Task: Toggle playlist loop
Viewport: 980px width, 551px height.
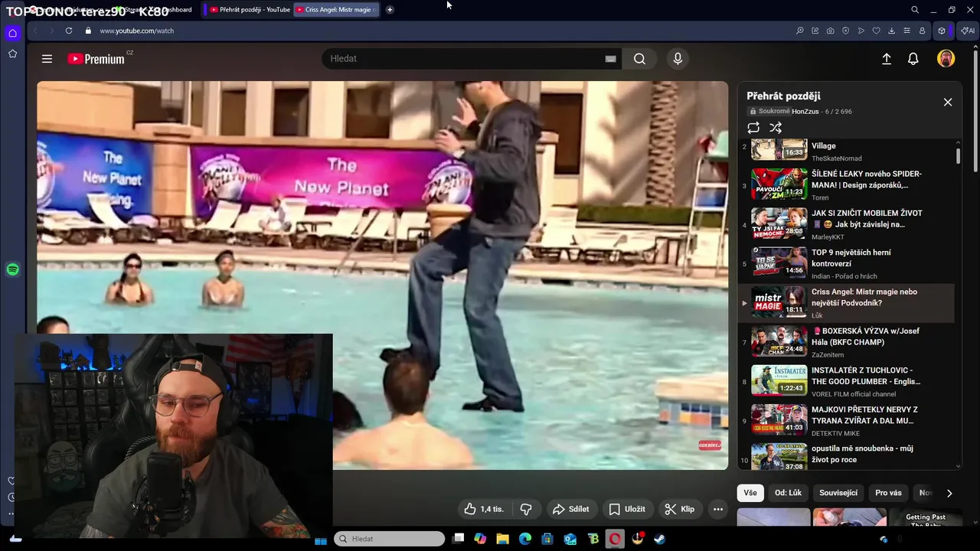Action: (753, 128)
